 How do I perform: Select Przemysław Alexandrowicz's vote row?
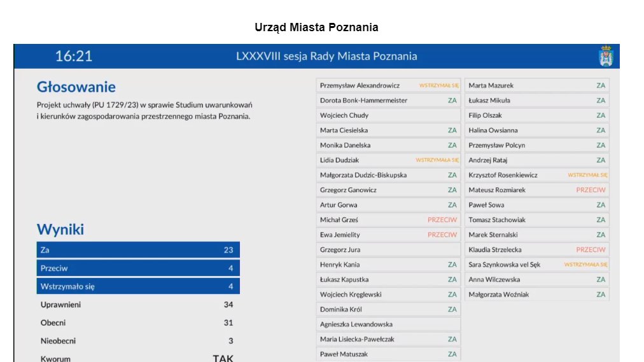click(388, 85)
